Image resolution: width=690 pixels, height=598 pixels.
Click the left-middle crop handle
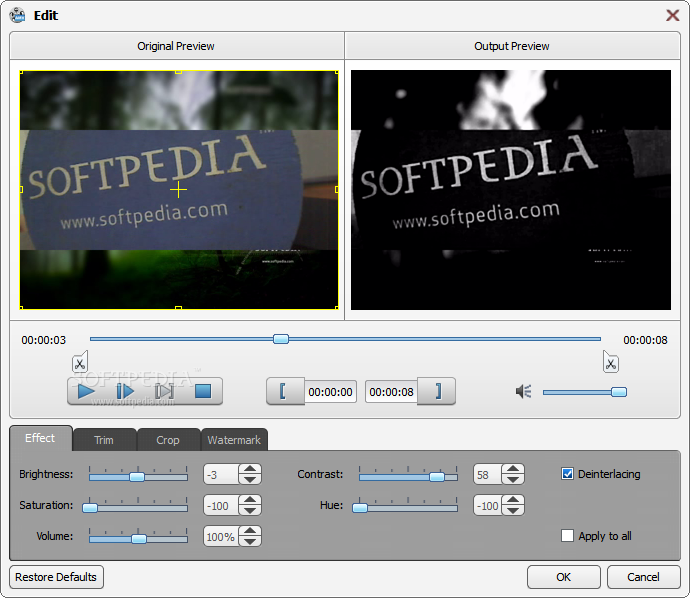[21, 190]
